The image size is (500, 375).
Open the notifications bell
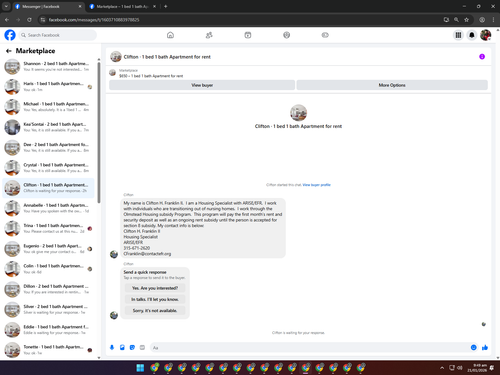pyautogui.click(x=472, y=35)
